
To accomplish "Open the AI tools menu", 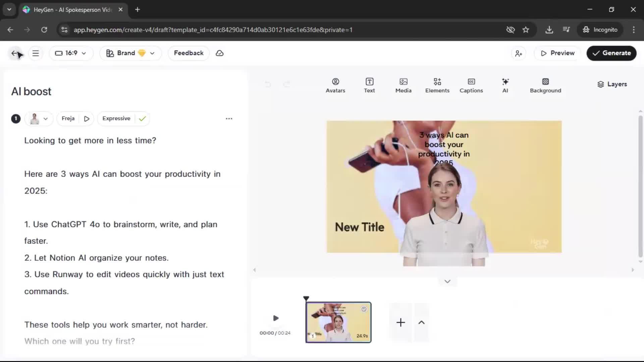I will (505, 85).
